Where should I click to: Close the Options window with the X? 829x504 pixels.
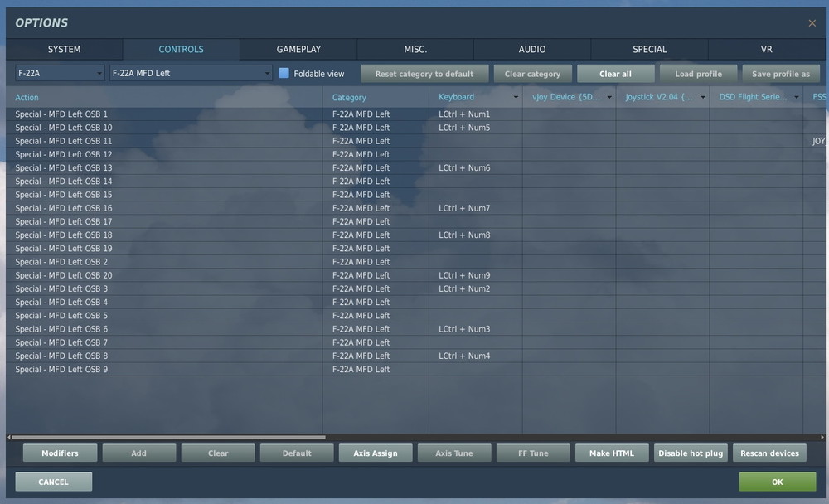pyautogui.click(x=812, y=22)
